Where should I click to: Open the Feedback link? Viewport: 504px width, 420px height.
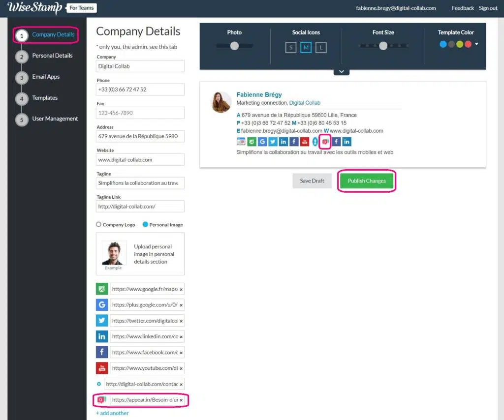point(463,8)
